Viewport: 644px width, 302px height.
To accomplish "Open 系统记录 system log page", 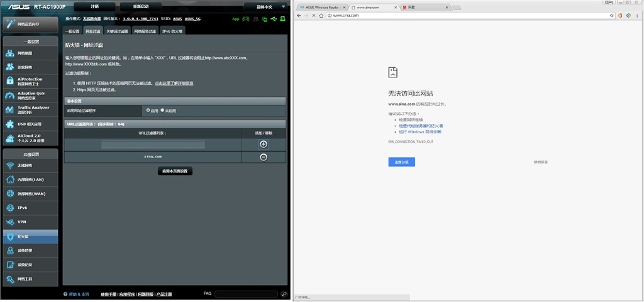I will click(x=30, y=265).
